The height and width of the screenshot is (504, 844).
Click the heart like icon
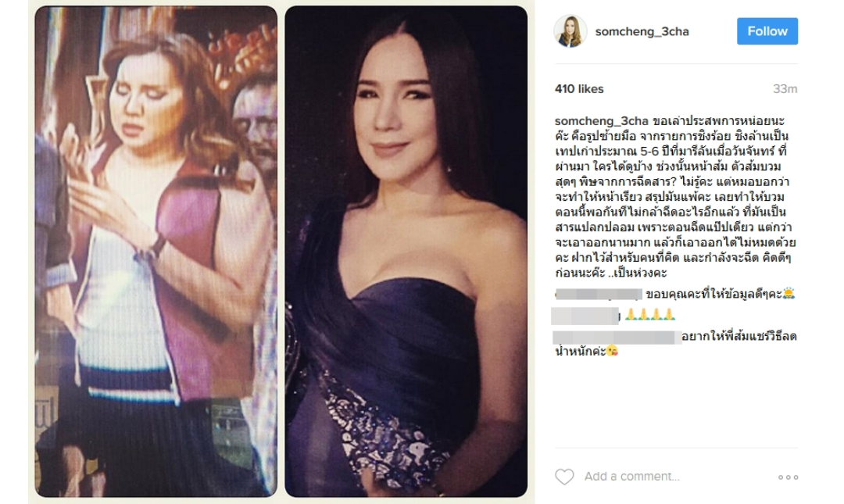564,477
